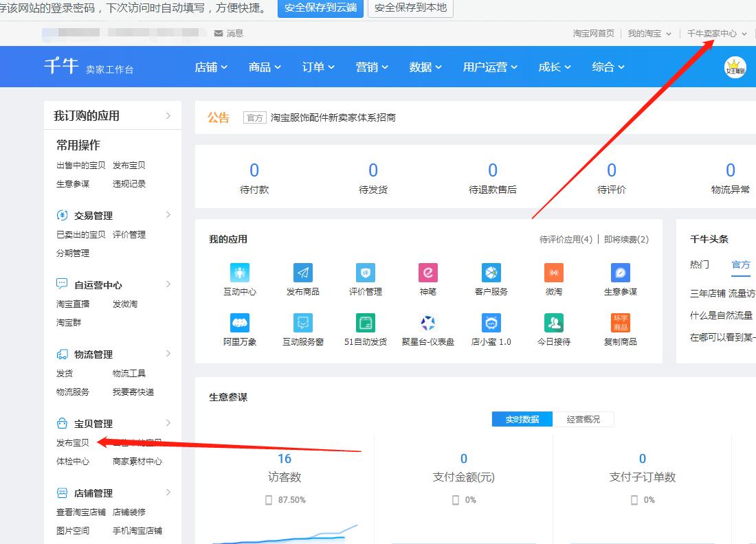打开复制商品应用图标

point(619,324)
